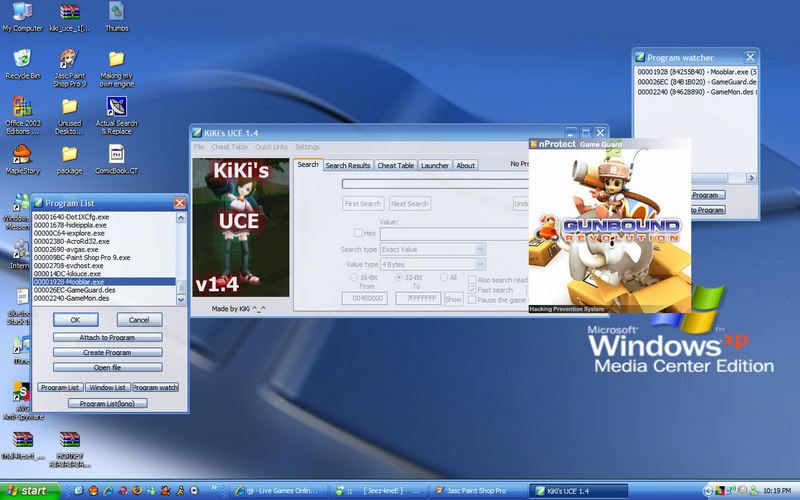This screenshot has width=800, height=500.
Task: Switch to the Cheat Table tab
Action: 395,165
